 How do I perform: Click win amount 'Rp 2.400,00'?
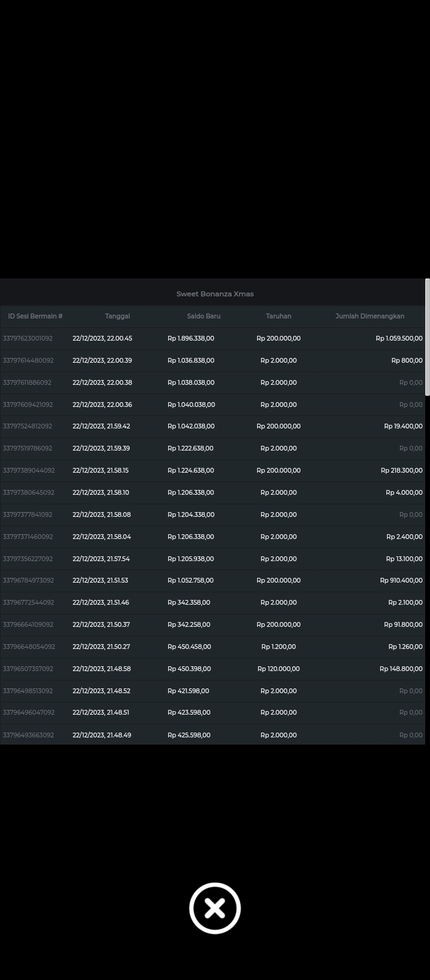[x=404, y=537]
